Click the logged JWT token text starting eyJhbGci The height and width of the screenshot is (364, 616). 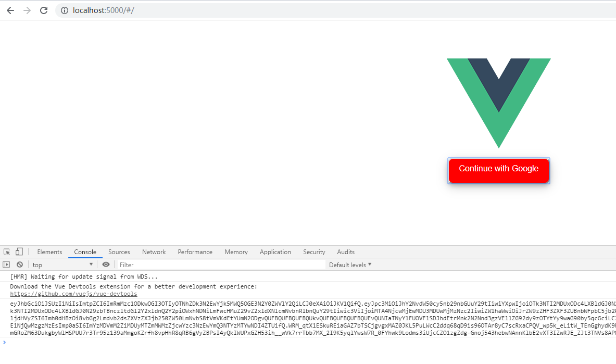click(x=313, y=318)
